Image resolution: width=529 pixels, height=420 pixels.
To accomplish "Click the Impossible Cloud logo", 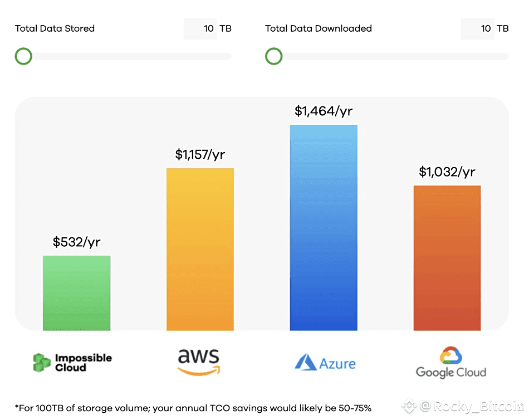I will [x=72, y=363].
